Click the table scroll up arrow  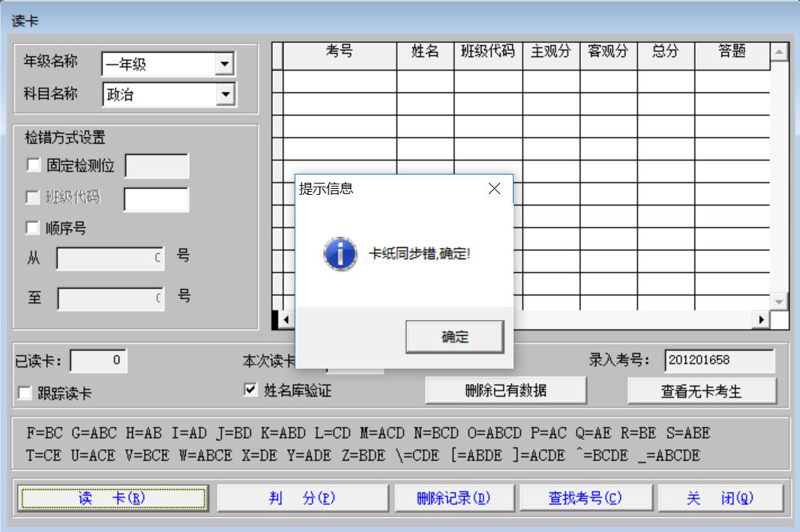click(778, 52)
